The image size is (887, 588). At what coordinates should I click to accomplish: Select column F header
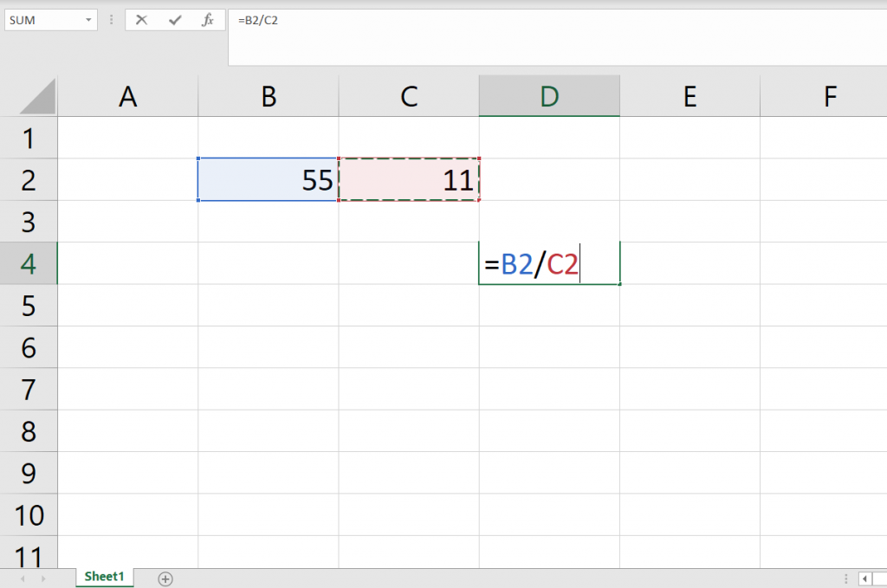[x=824, y=96]
